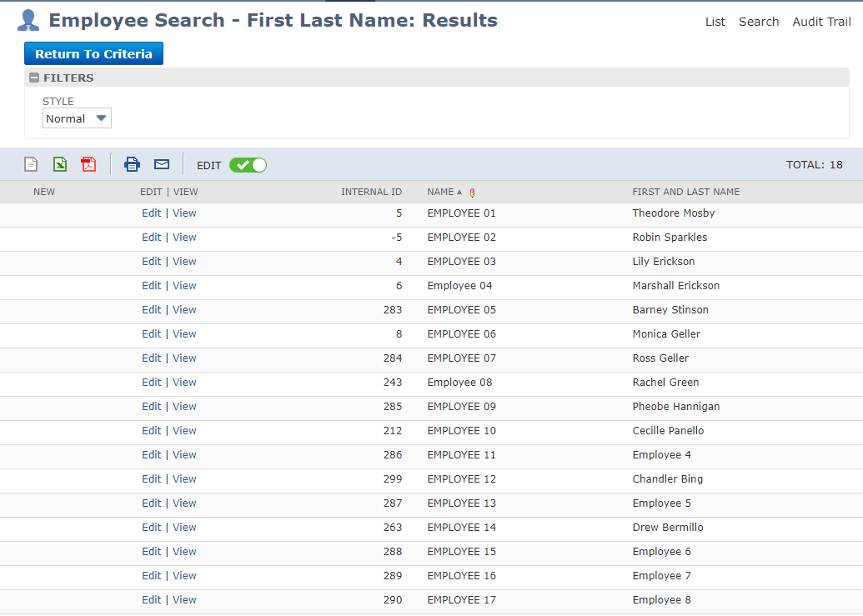Screen dimensions: 863x616
Task: Select the name cell Chandler Bing
Action: 668,479
